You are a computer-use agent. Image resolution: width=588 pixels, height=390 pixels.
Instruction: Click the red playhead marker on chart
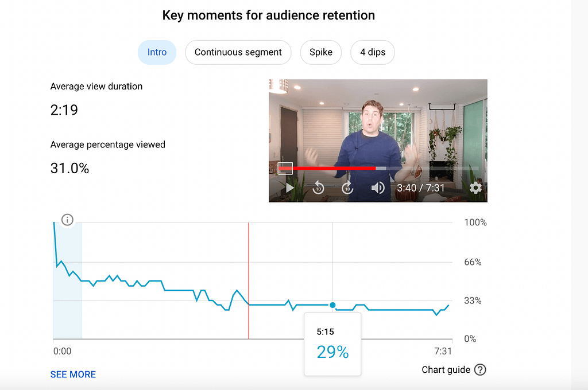pyautogui.click(x=249, y=281)
